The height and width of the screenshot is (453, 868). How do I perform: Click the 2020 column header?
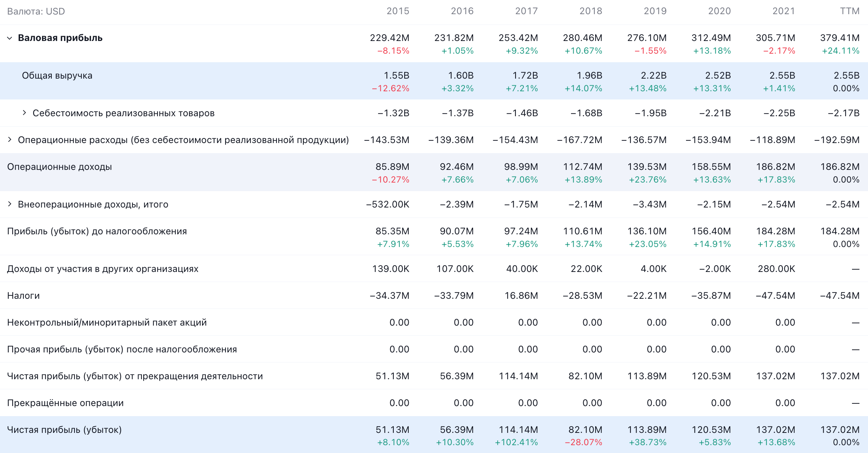pos(719,11)
